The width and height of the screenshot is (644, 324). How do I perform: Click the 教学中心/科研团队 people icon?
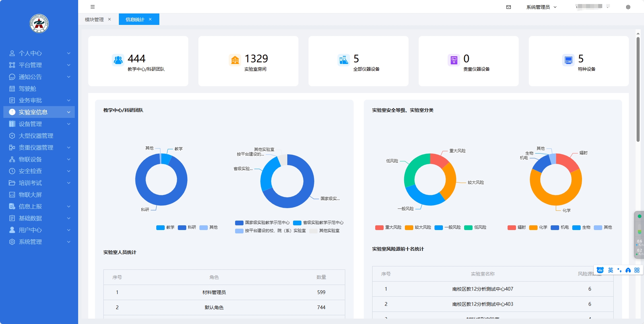click(118, 60)
